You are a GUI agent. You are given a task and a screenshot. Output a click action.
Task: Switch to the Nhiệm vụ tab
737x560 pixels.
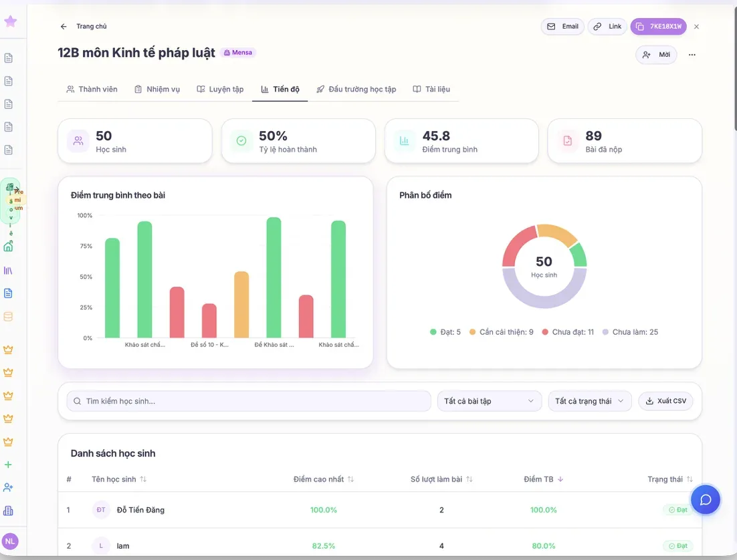click(157, 90)
